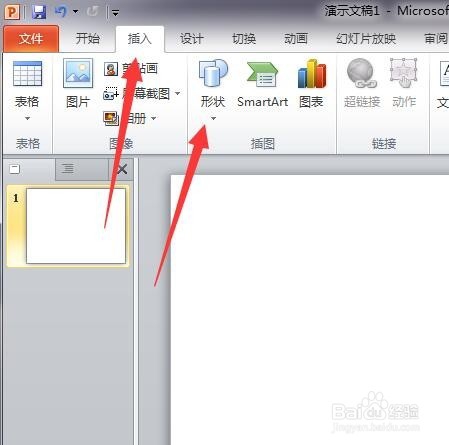The width and height of the screenshot is (449, 445).
Task: Expand the 表格 dropdown arrow
Action: (27, 118)
